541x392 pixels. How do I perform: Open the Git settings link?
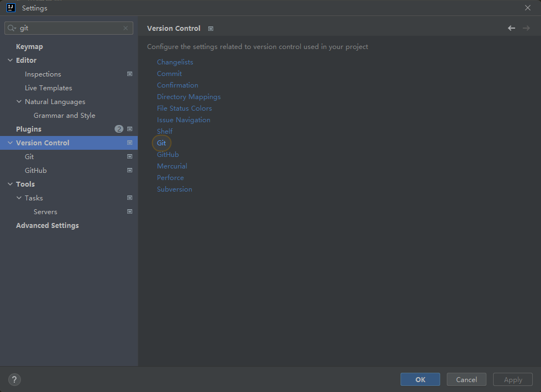point(161,143)
